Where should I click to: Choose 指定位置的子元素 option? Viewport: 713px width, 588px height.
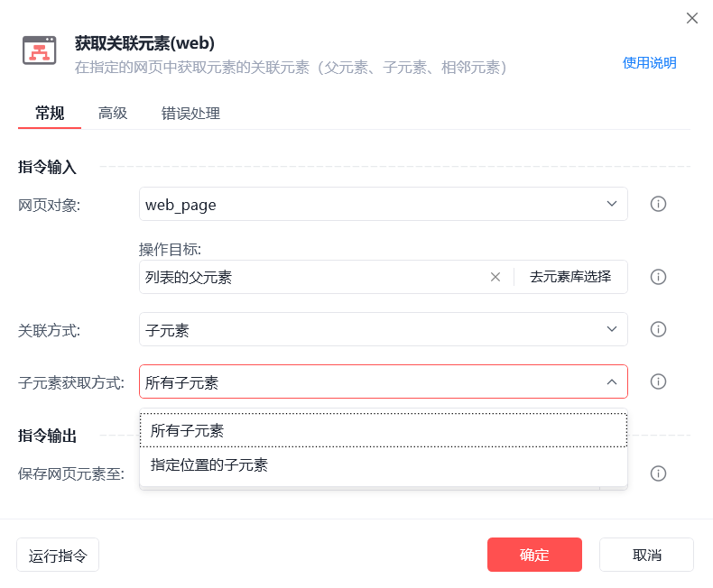[384, 464]
